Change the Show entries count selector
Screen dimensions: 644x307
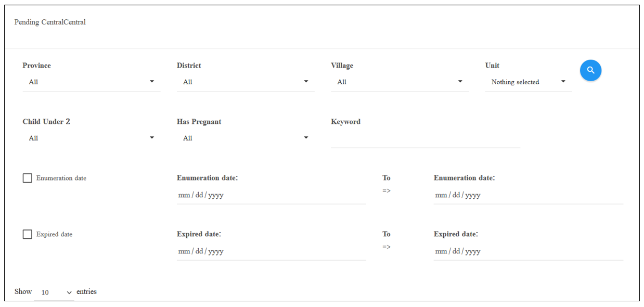(x=55, y=292)
